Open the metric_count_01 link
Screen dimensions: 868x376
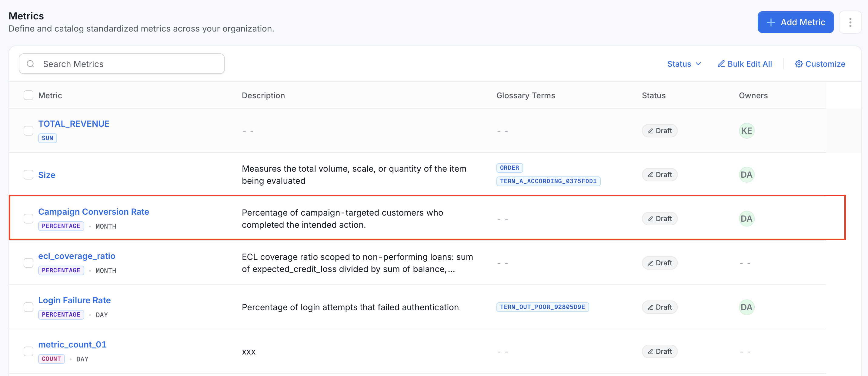[72, 344]
